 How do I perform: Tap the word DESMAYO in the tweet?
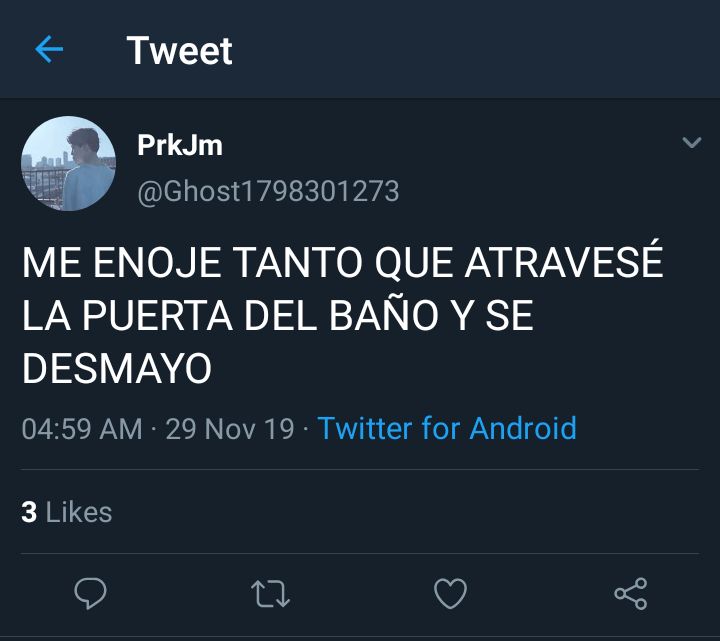117,368
